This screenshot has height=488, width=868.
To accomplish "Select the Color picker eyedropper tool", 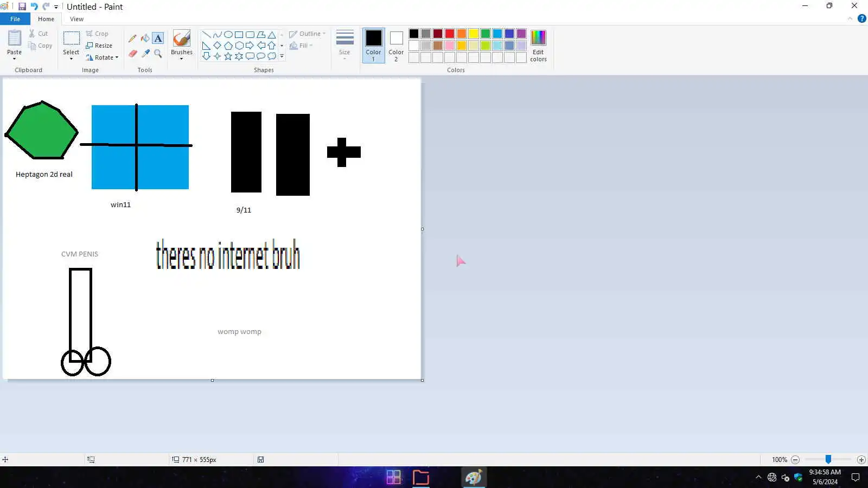I will click(145, 53).
